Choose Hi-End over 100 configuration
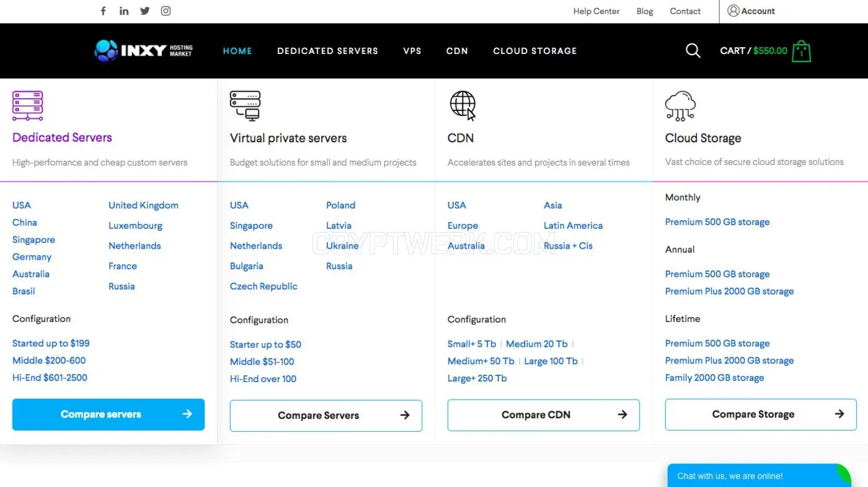The height and width of the screenshot is (487, 868). pos(263,379)
